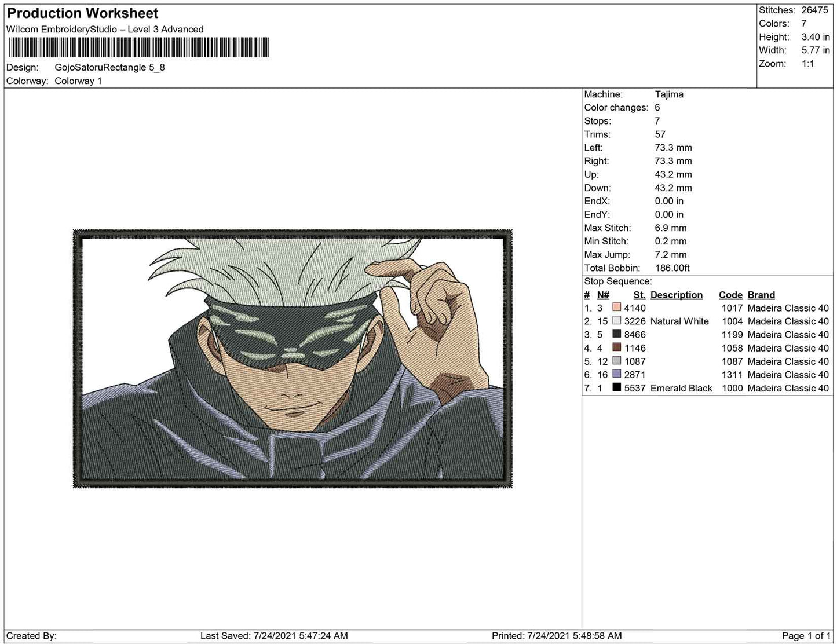Click 'Page 1 of 1' in footer

pyautogui.click(x=806, y=635)
